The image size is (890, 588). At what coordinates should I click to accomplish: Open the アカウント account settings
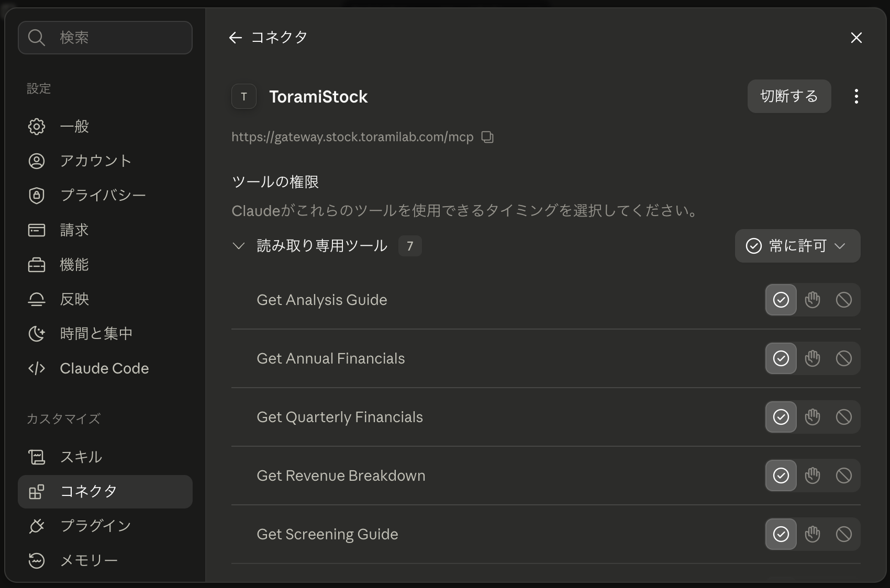click(105, 161)
